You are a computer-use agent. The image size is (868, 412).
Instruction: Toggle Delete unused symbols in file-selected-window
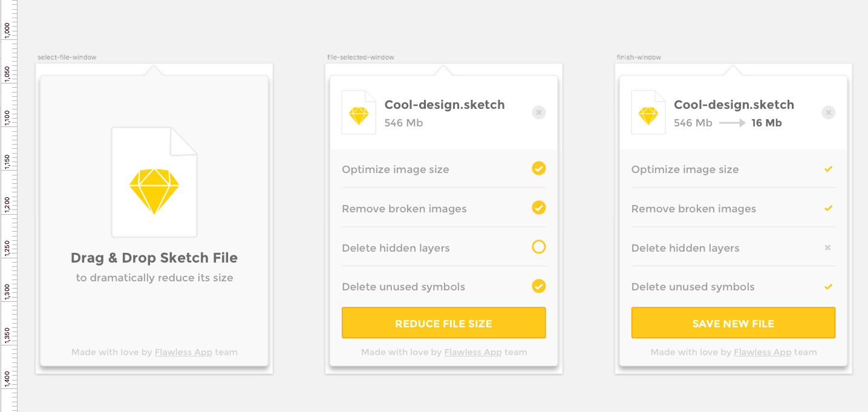(538, 286)
